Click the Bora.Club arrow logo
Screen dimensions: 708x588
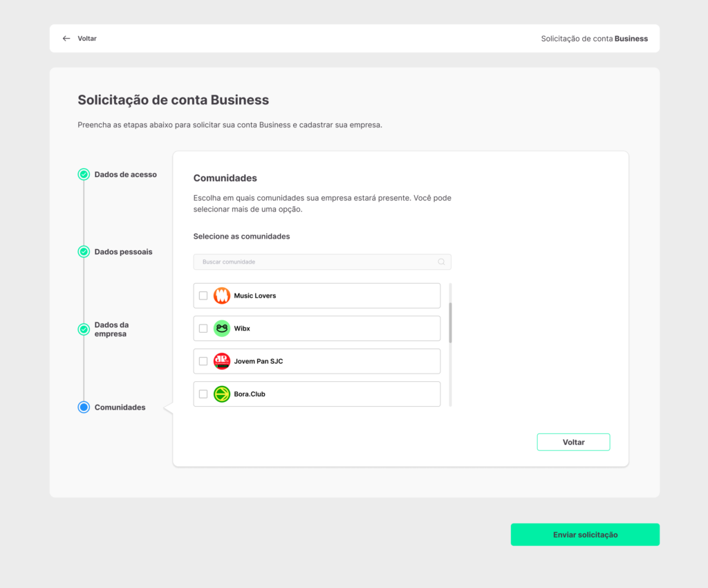[222, 394]
